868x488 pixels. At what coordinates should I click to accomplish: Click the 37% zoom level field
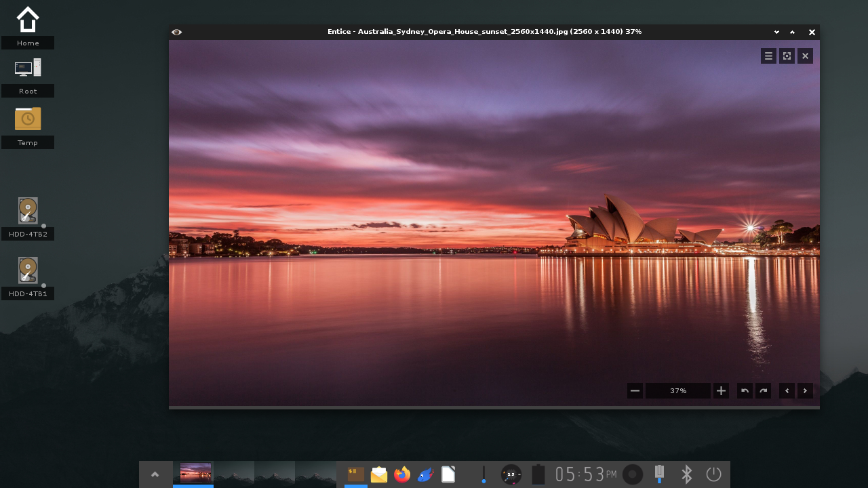point(677,390)
